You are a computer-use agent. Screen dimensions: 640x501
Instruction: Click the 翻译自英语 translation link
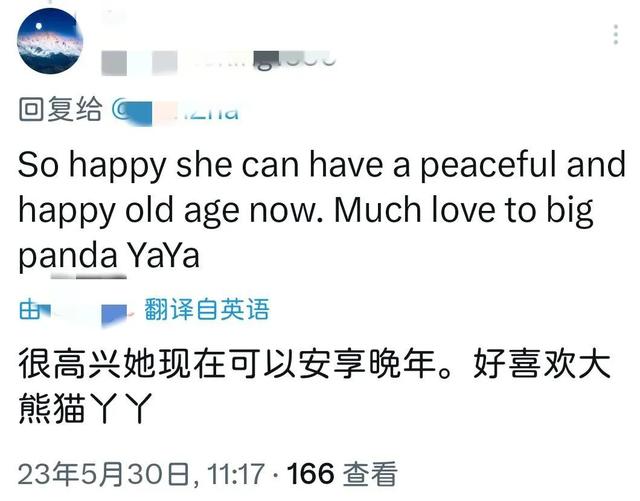(207, 310)
